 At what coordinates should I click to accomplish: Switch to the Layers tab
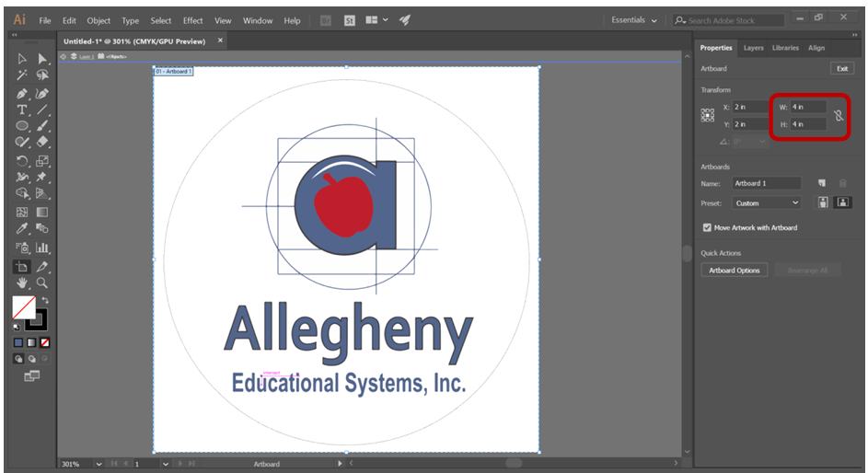[753, 48]
